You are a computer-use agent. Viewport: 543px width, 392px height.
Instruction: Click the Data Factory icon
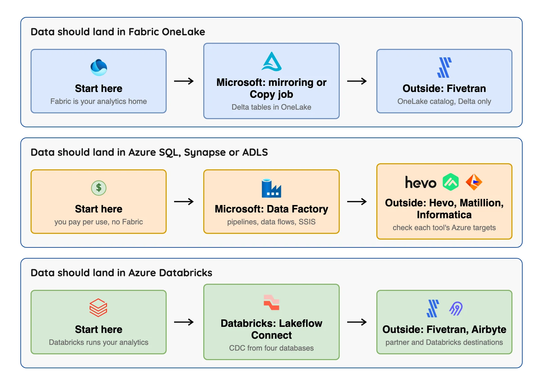tap(271, 188)
